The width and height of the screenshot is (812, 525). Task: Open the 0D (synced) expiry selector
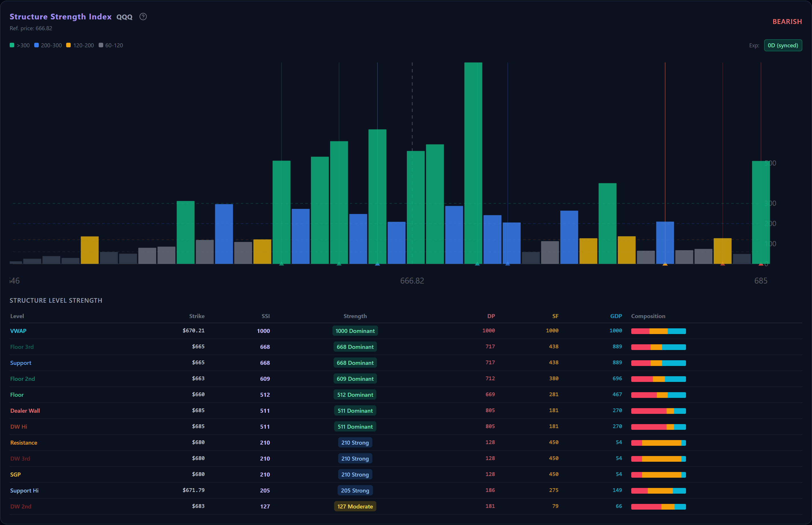(783, 45)
